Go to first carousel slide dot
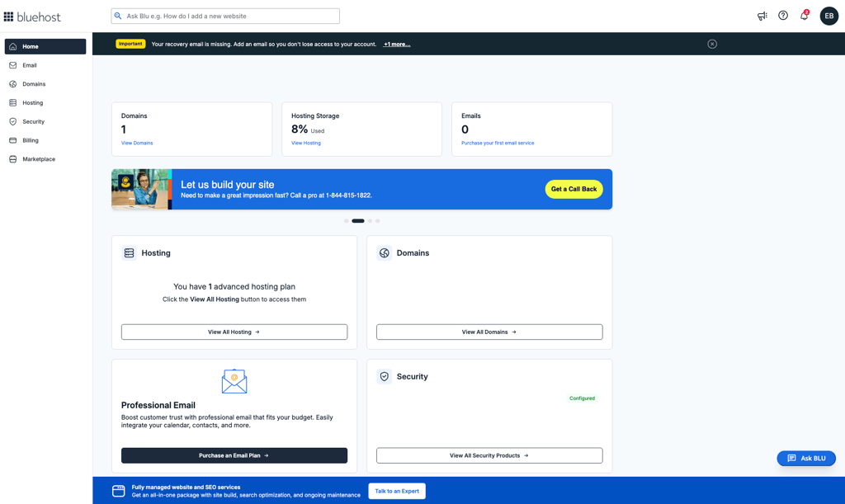The height and width of the screenshot is (504, 845). [x=346, y=221]
